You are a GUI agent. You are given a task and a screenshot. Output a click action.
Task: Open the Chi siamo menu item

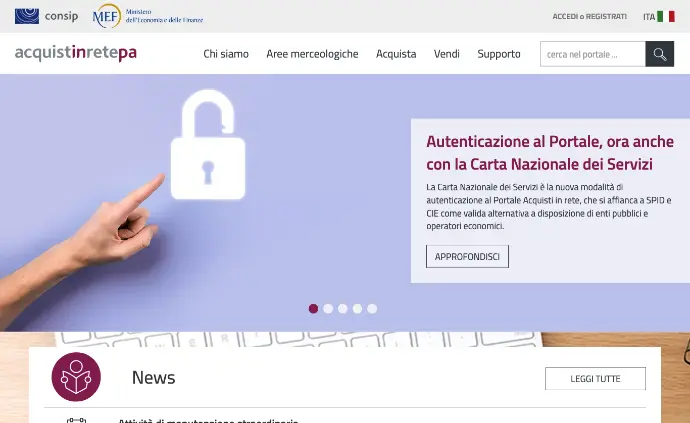pos(226,54)
